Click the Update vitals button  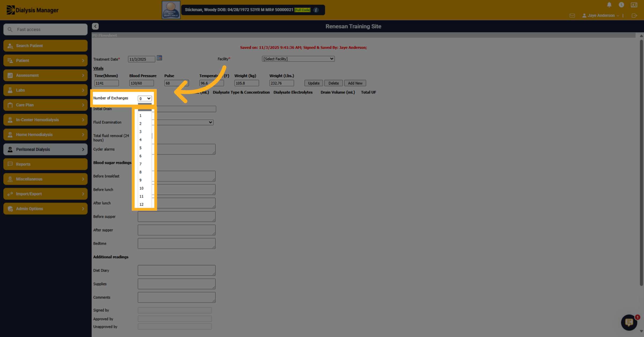click(x=314, y=83)
